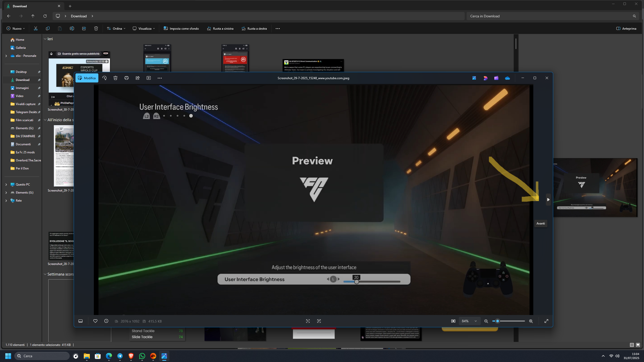Click Share icon in File Explorer toolbar
Screen dimensions: 644x362
click(x=84, y=28)
